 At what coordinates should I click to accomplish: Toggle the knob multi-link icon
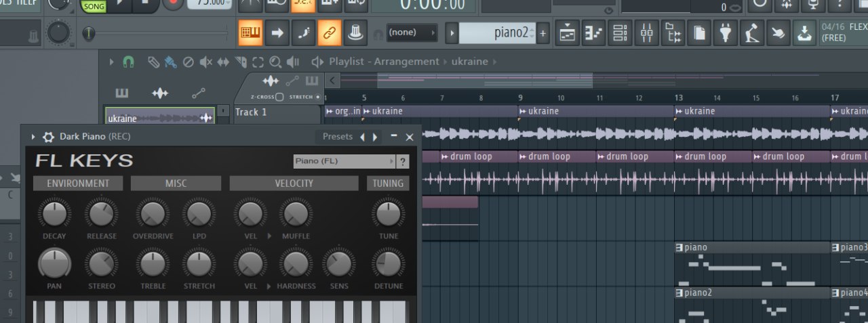pos(356,33)
